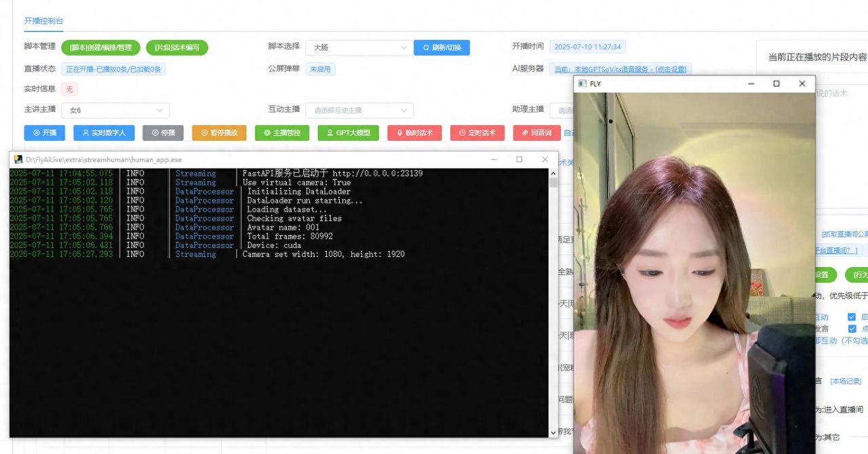Expand the 主讲主播 dropdown showing 女6
Screen dimensions: 868x454
pyautogui.click(x=115, y=110)
